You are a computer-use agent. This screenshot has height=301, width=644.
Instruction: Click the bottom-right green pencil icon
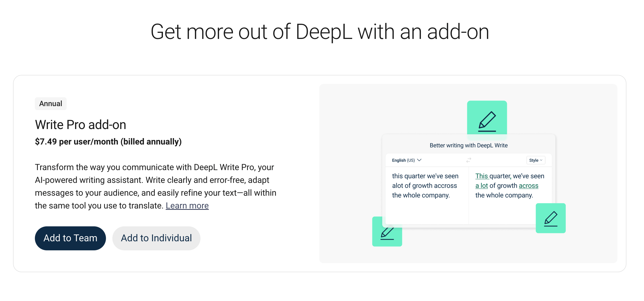(x=550, y=218)
